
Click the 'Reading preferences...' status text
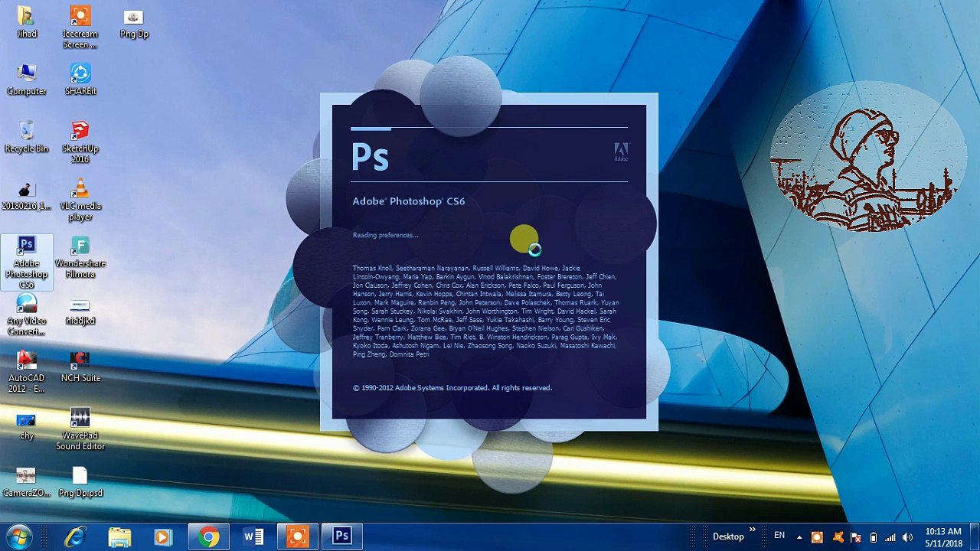pyautogui.click(x=386, y=235)
